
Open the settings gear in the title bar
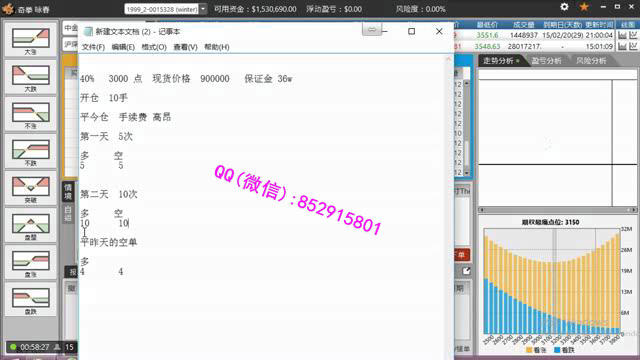pos(564,7)
